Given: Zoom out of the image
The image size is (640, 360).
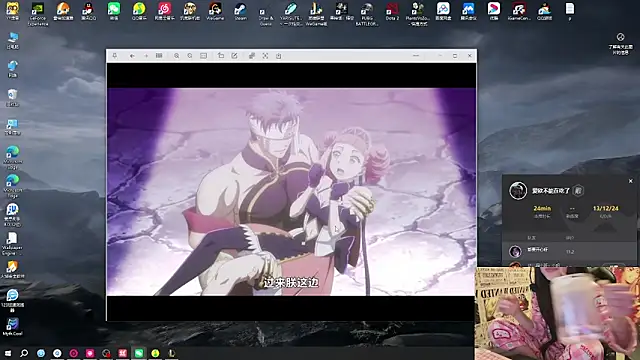Looking at the screenshot, I should click(x=190, y=56).
